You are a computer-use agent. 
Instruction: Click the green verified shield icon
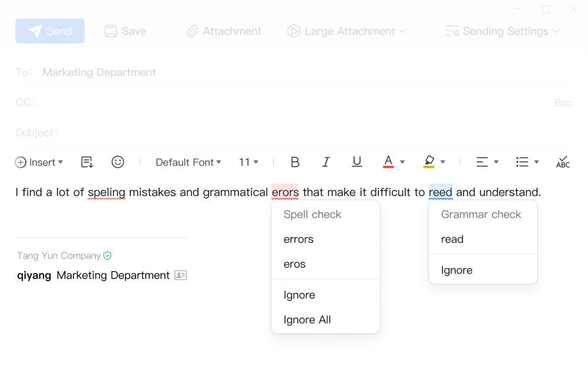107,256
